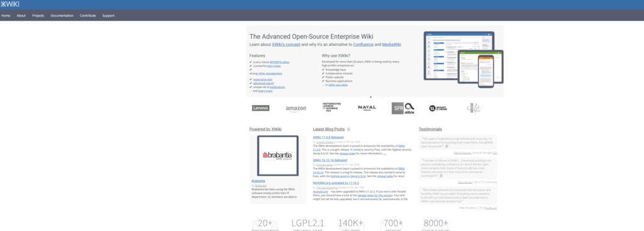
Task: Click the faded handwritten logo after Université de Lorraine
Action: (x=474, y=108)
